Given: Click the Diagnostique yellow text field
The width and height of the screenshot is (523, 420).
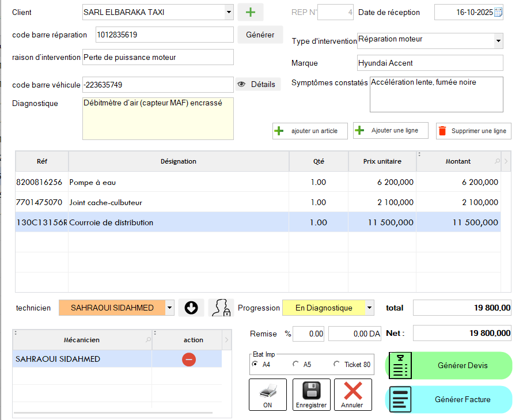Looking at the screenshot, I should click(x=158, y=119).
